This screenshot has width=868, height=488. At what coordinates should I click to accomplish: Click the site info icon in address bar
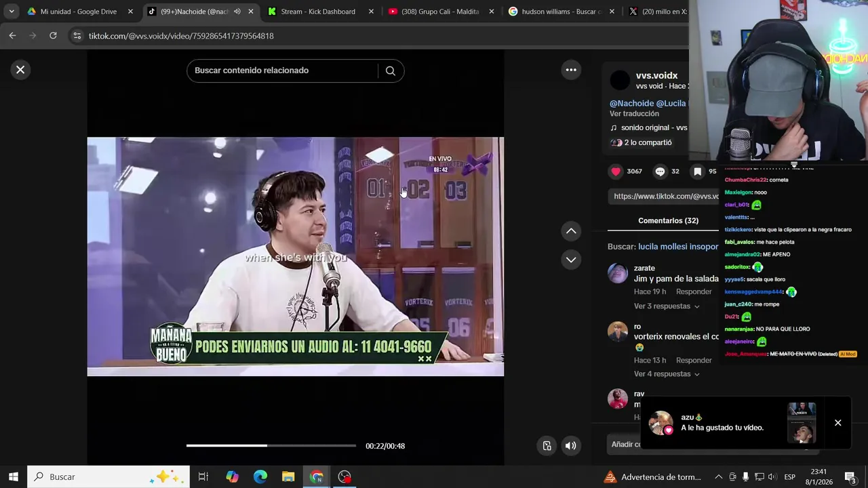tap(77, 36)
